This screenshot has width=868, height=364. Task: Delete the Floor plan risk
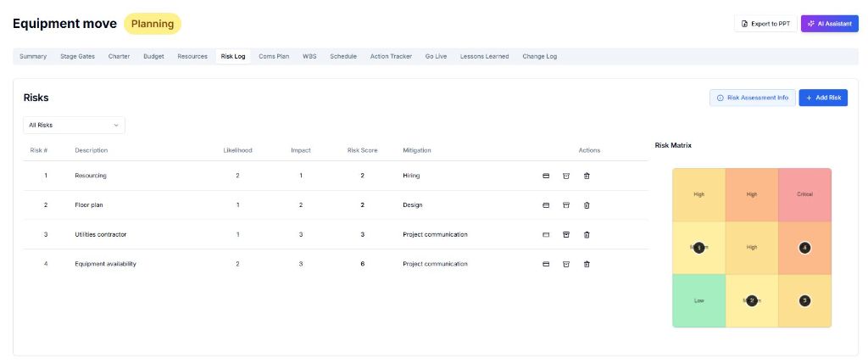coord(587,205)
